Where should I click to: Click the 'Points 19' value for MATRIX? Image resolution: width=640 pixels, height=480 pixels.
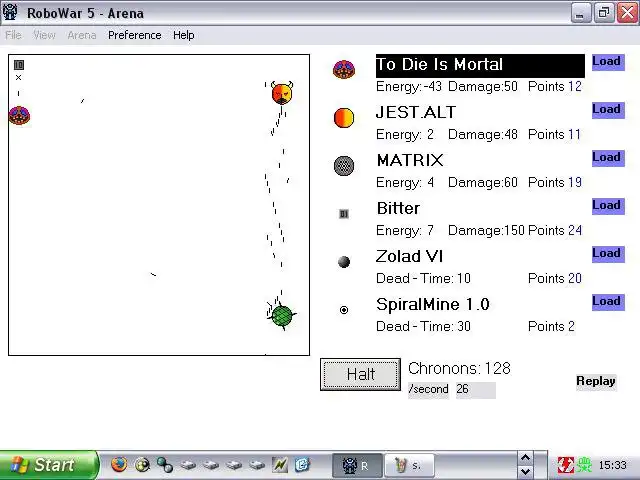[555, 182]
